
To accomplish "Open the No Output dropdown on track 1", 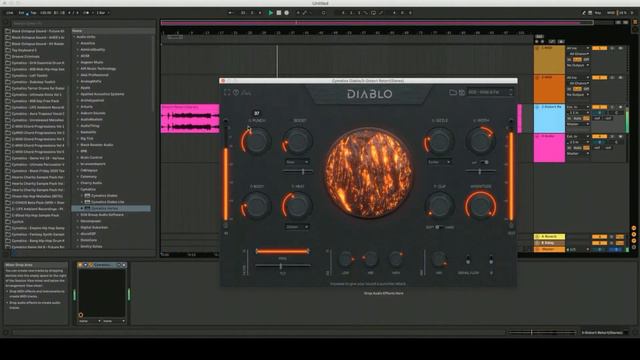I will click(578, 65).
